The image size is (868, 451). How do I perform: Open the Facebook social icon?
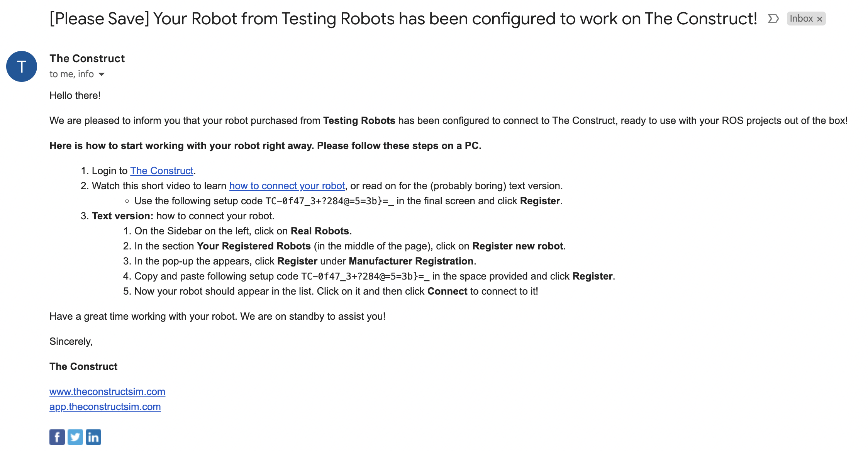pos(57,437)
